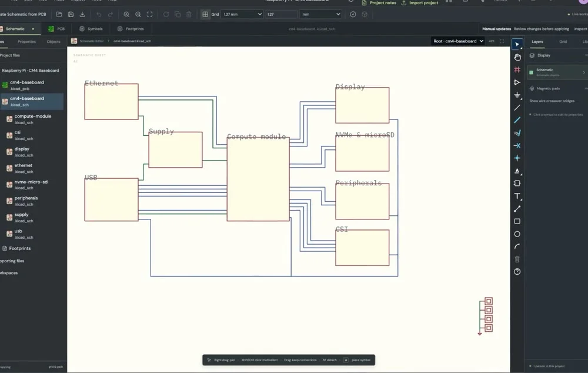
Task: Click the red hash grid tool
Action: pos(517,70)
